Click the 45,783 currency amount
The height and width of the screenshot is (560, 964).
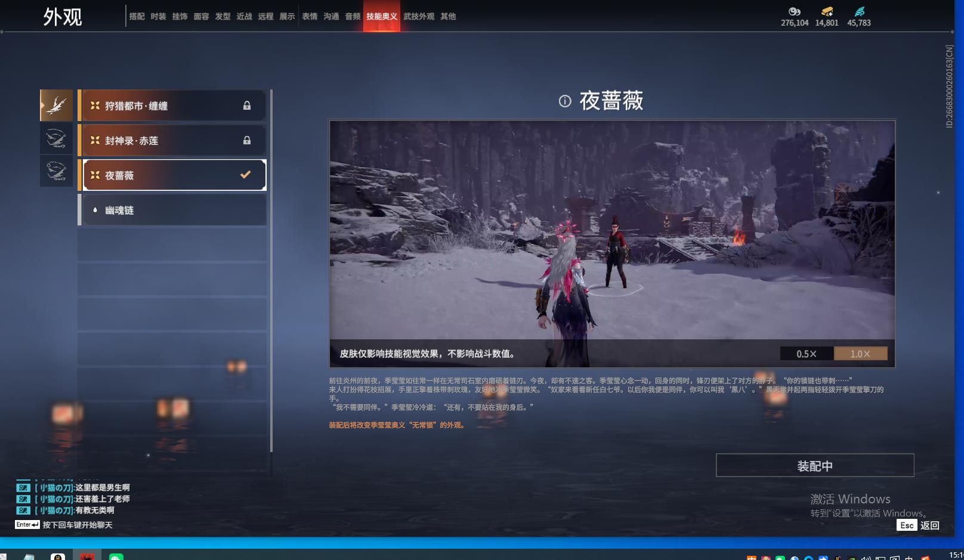point(859,23)
